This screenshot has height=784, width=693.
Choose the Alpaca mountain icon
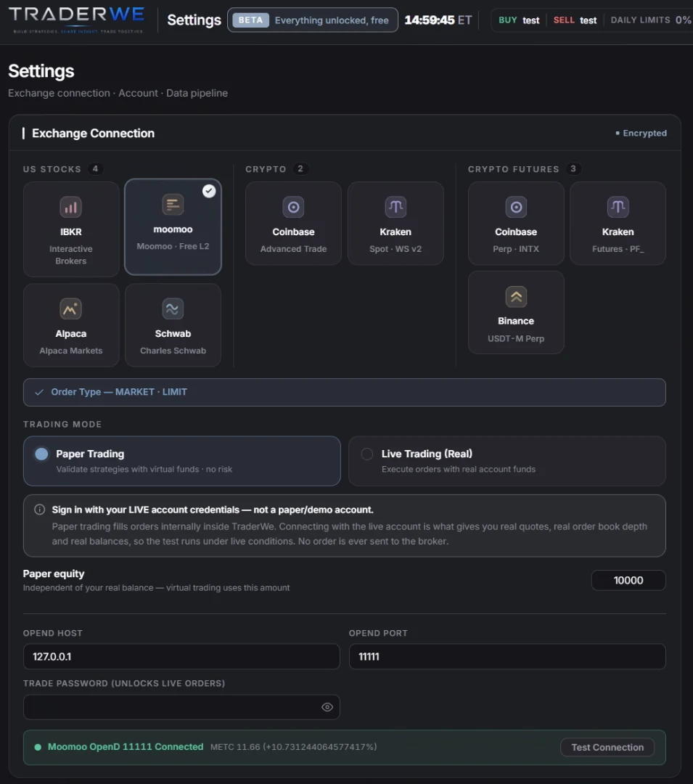[x=70, y=309]
